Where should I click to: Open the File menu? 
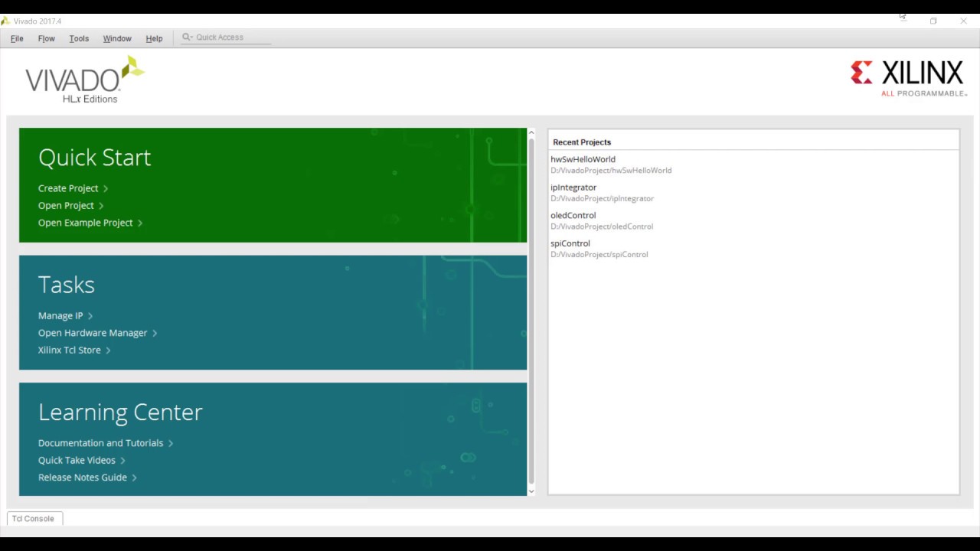pos(17,38)
